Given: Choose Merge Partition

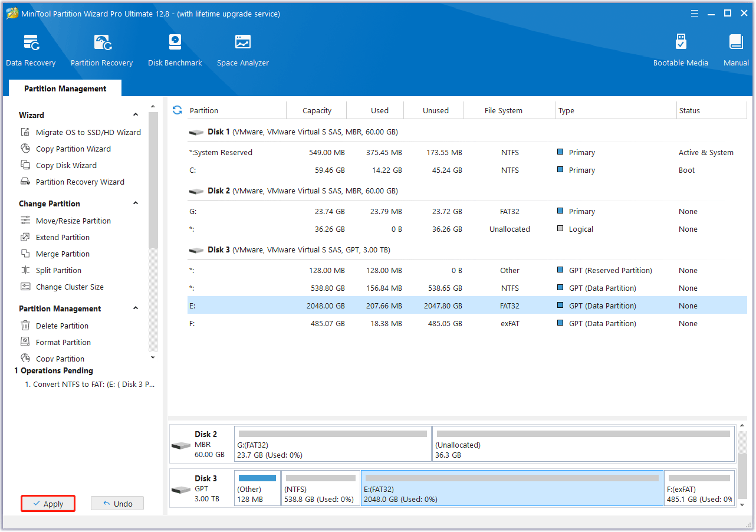Looking at the screenshot, I should 55,254.
